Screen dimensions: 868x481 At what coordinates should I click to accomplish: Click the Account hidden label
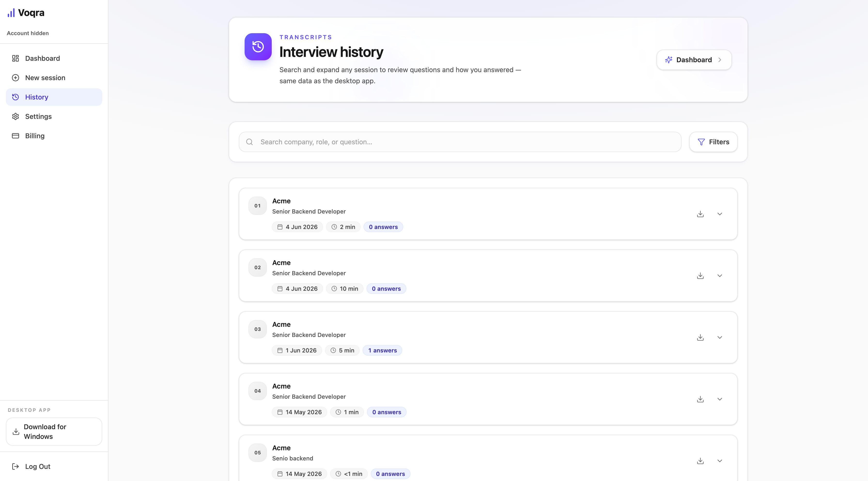[x=28, y=33]
